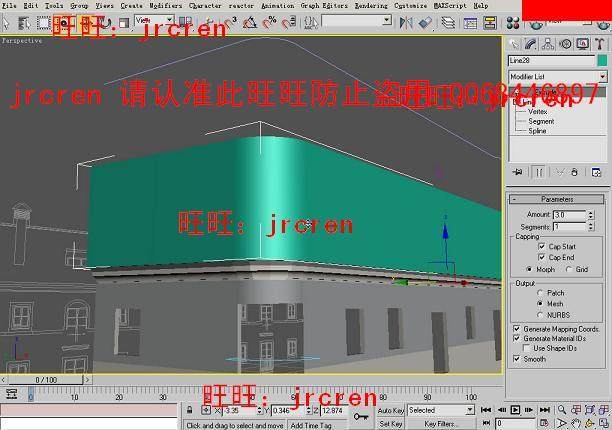Uncheck the Cap End checkbox
The width and height of the screenshot is (612, 430).
point(541,257)
